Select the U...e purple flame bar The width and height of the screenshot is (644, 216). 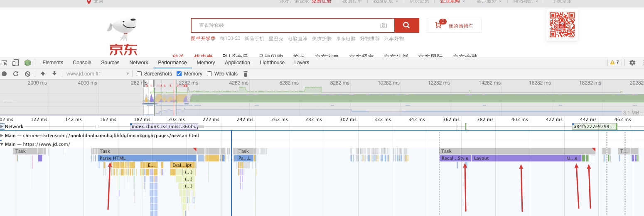click(573, 158)
